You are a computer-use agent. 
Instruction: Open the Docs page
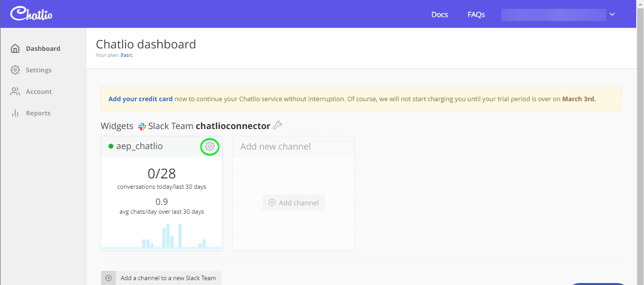tap(440, 15)
